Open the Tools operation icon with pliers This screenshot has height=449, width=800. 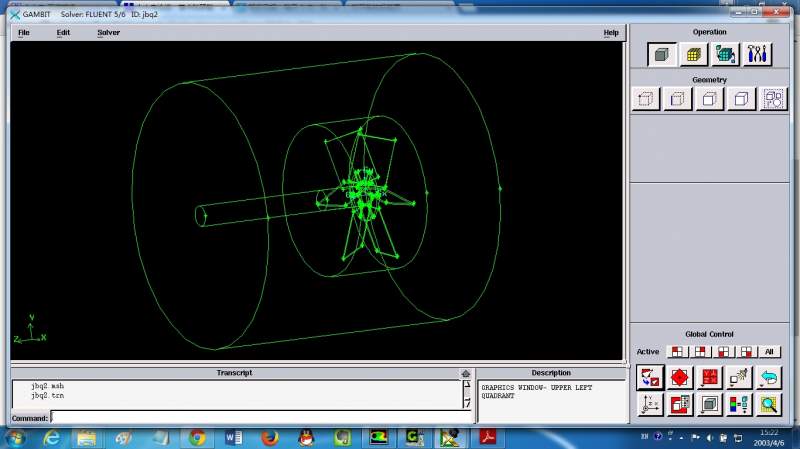click(x=757, y=55)
